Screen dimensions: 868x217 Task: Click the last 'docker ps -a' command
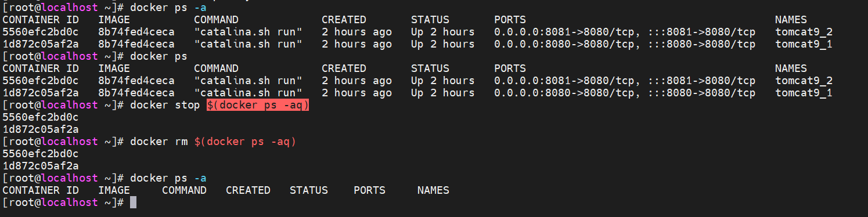coord(168,178)
